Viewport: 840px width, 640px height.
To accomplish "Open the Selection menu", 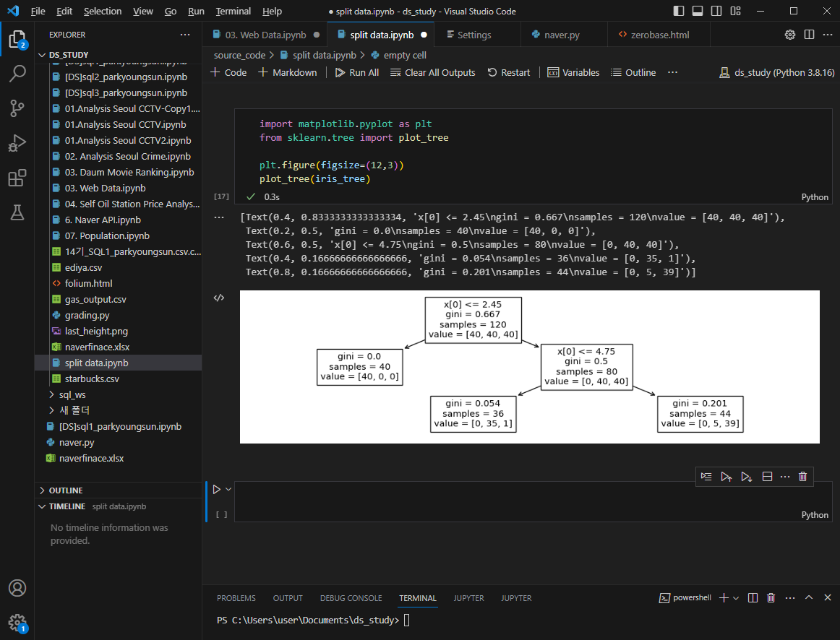I will (103, 12).
